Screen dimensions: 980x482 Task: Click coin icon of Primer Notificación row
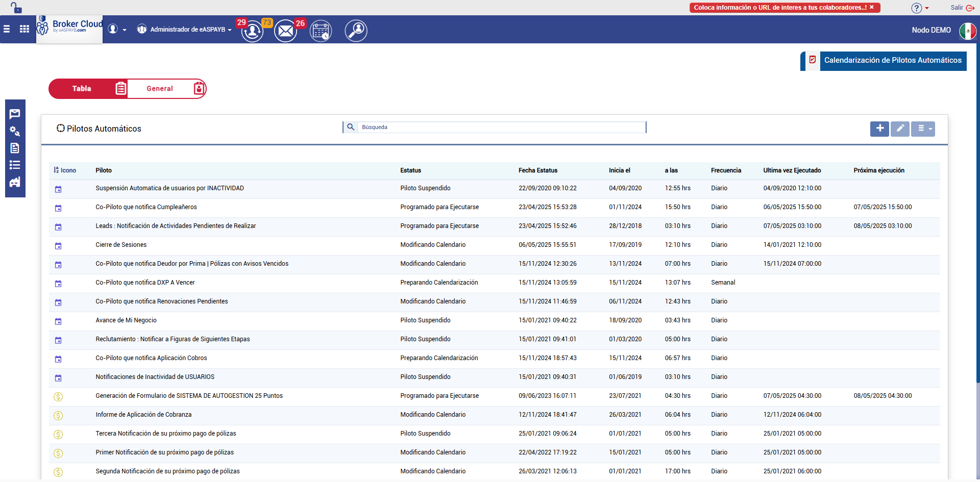[x=58, y=453]
